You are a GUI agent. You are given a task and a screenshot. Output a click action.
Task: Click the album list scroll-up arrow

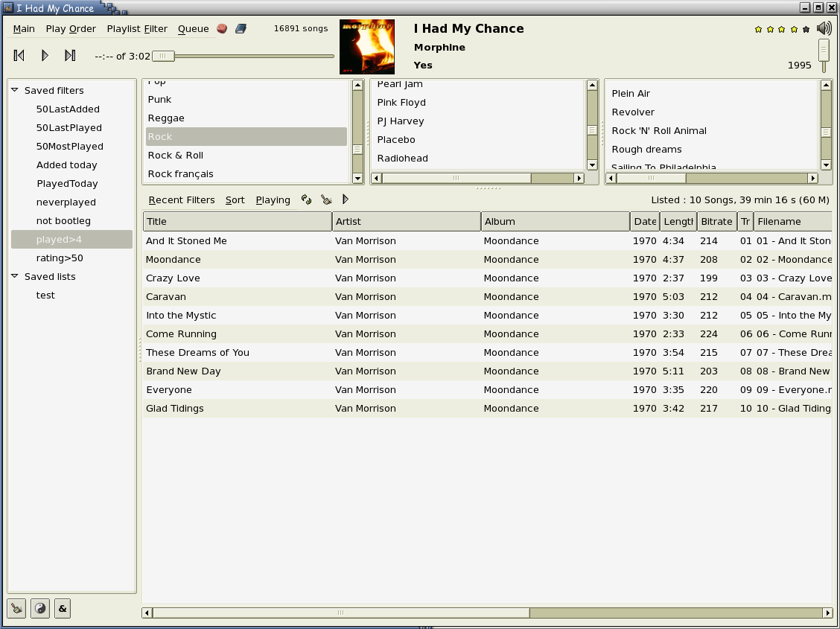click(826, 85)
